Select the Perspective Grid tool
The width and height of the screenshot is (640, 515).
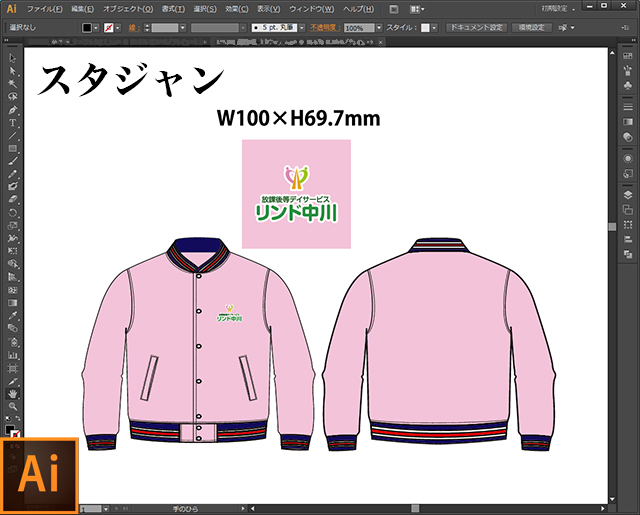13,277
